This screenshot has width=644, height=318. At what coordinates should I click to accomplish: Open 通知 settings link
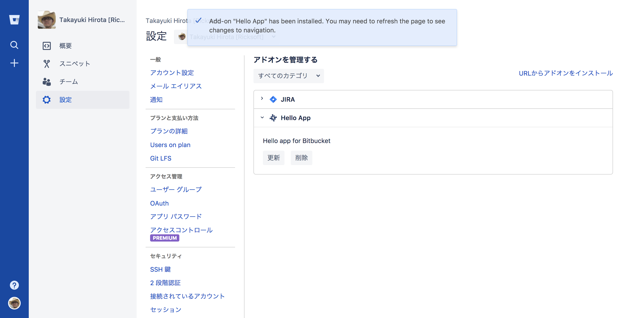[x=156, y=100]
